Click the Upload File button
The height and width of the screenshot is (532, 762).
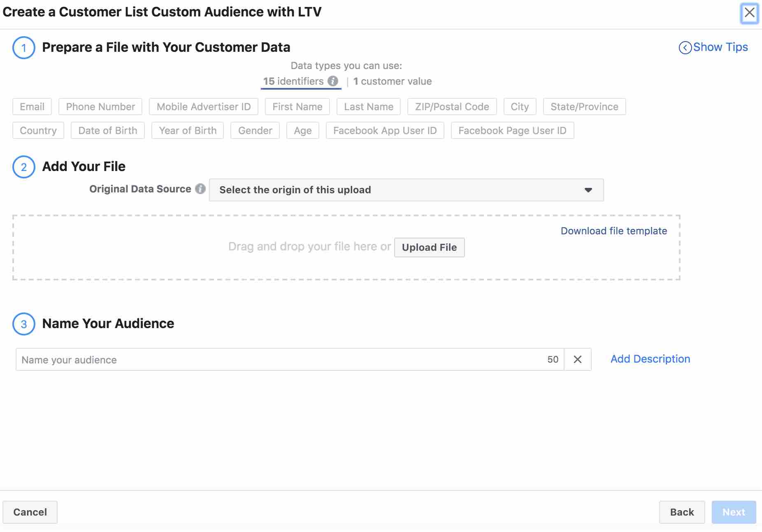[x=429, y=247]
